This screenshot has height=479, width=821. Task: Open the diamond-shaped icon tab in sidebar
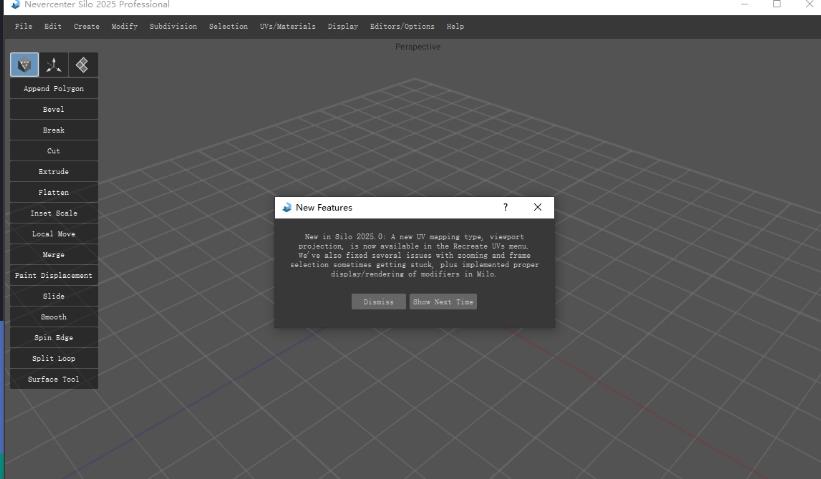pyautogui.click(x=83, y=65)
